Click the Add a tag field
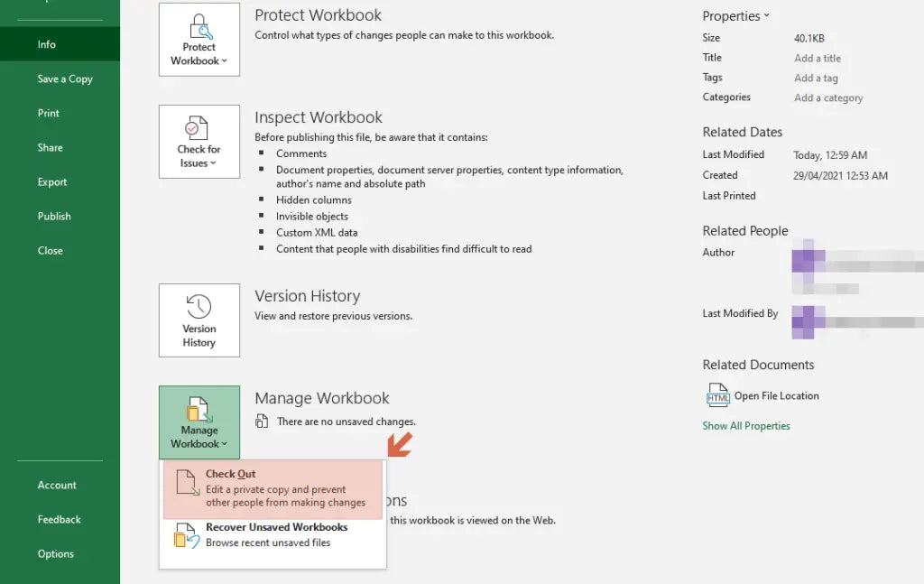Image resolution: width=924 pixels, height=584 pixels. pyautogui.click(x=816, y=78)
